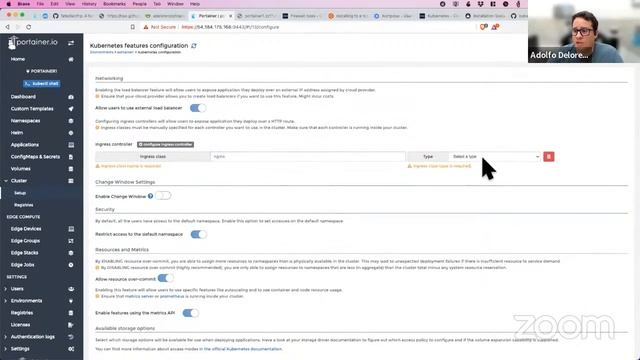Click the bookmark icon in address bar
The image size is (640, 360).
tap(133, 27)
